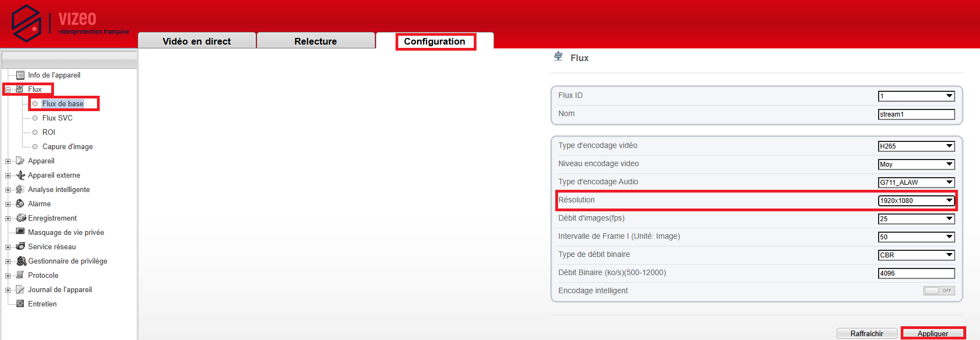Screen dimensions: 980x340
Task: Click the Analyse intelligente icon
Action: coord(20,189)
